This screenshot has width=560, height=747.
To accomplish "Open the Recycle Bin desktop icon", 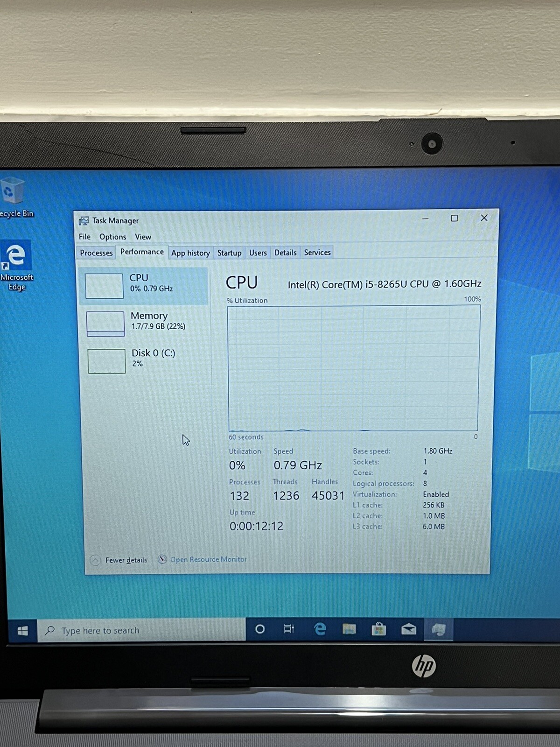I will click(15, 198).
